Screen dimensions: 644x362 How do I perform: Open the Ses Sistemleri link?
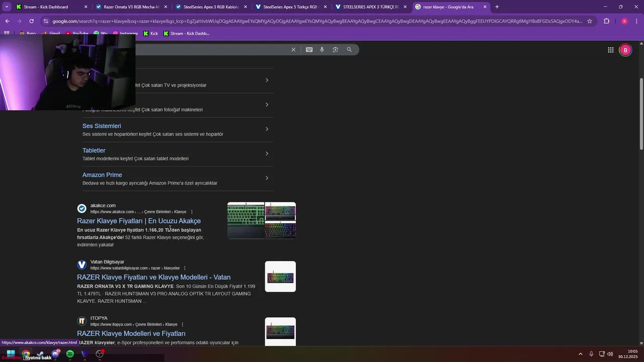[x=102, y=126]
